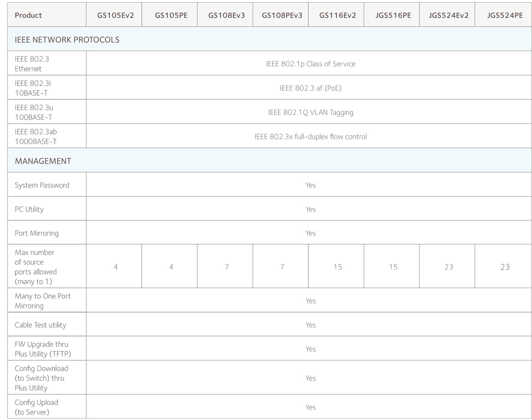Click value 23 under JGS524PE
This screenshot has width=532, height=420.
tap(505, 267)
